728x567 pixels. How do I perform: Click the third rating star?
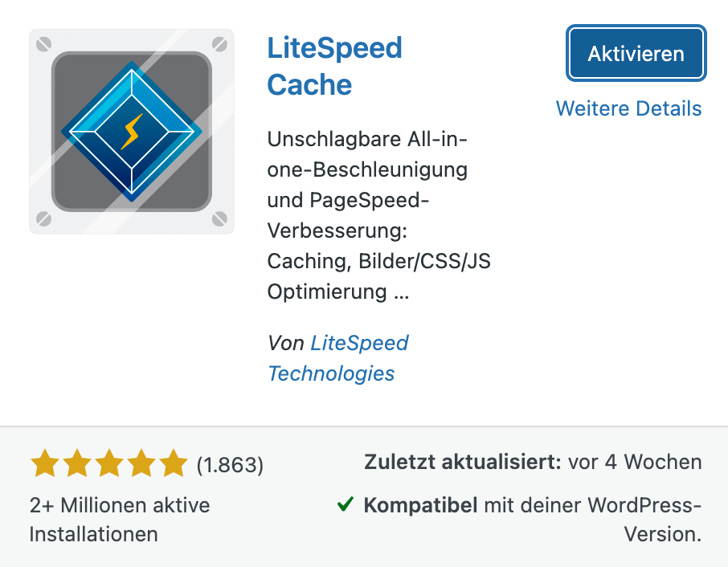[x=109, y=463]
